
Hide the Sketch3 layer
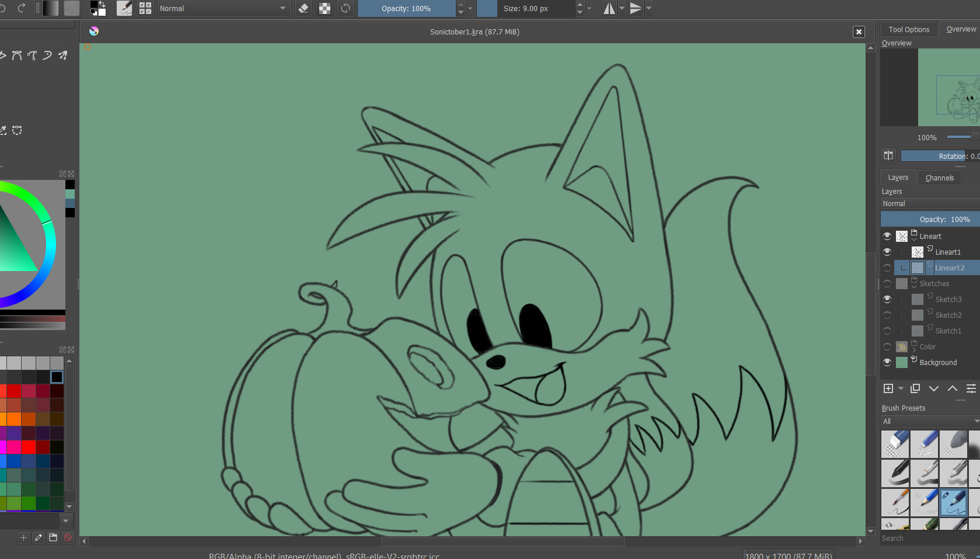point(887,299)
